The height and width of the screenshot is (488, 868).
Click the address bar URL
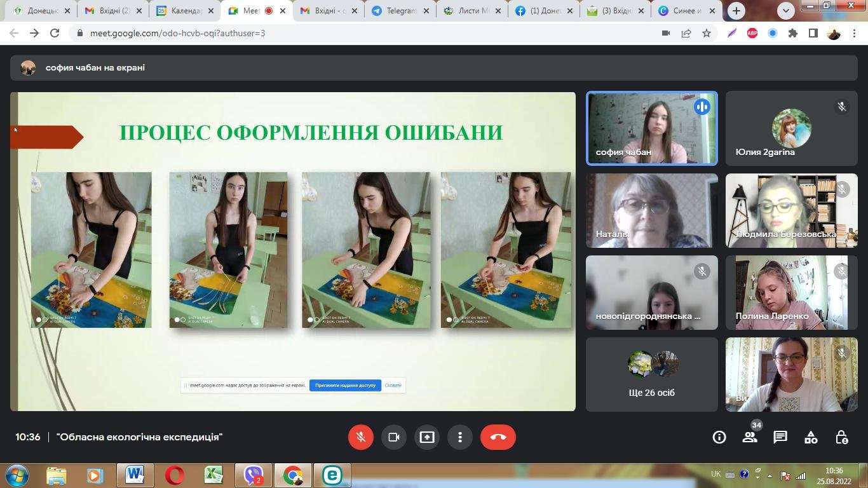[179, 33]
